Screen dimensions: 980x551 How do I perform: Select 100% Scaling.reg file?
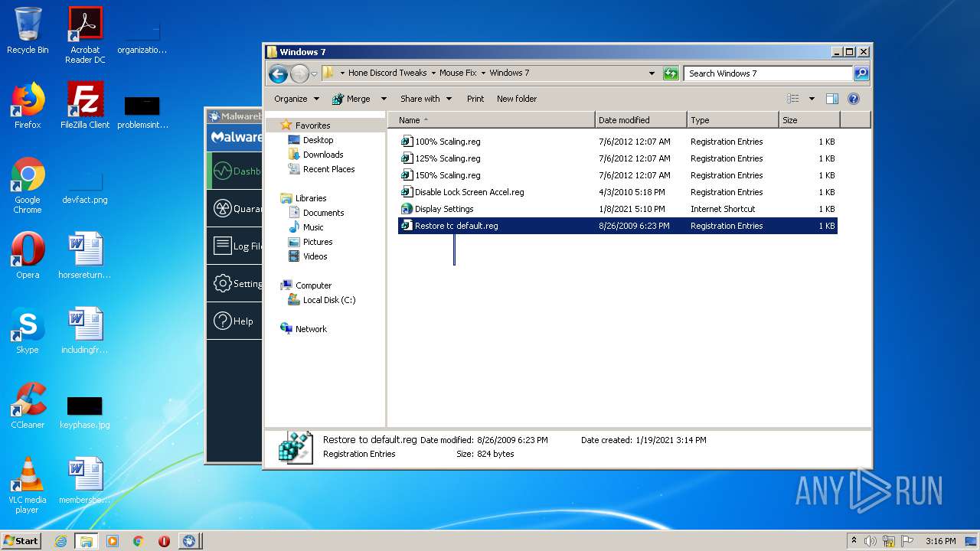click(617, 142)
